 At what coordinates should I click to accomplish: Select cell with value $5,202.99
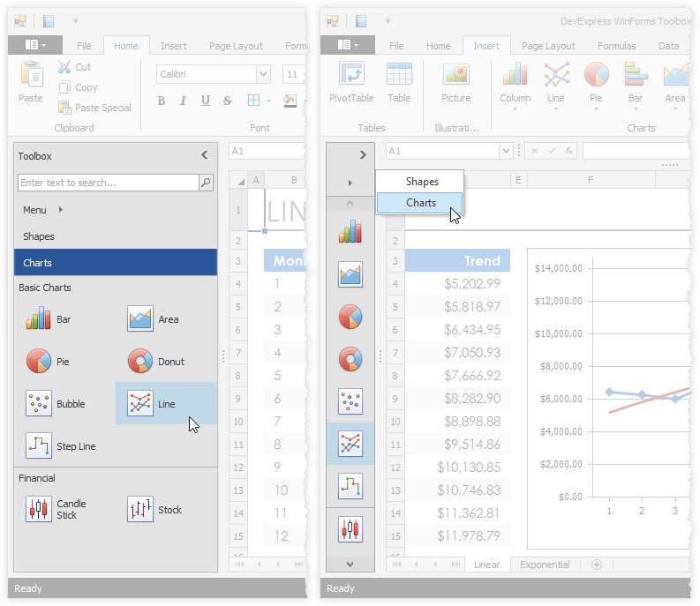457,283
